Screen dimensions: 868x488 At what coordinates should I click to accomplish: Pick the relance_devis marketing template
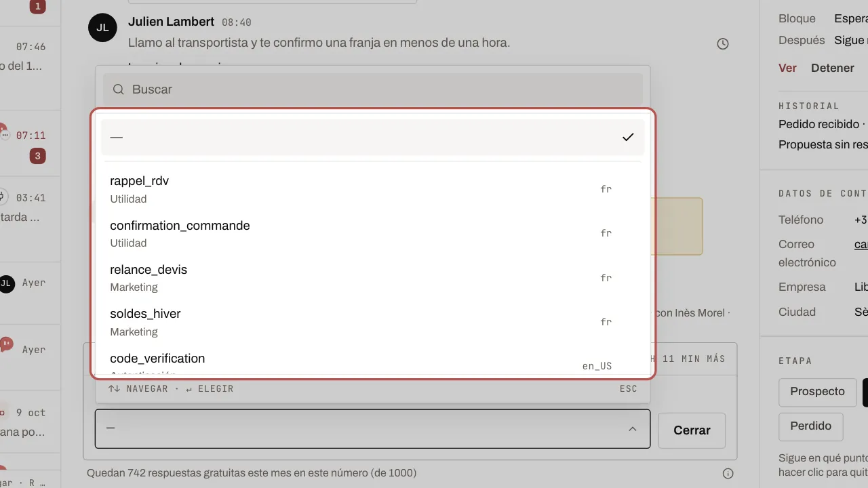(373, 278)
